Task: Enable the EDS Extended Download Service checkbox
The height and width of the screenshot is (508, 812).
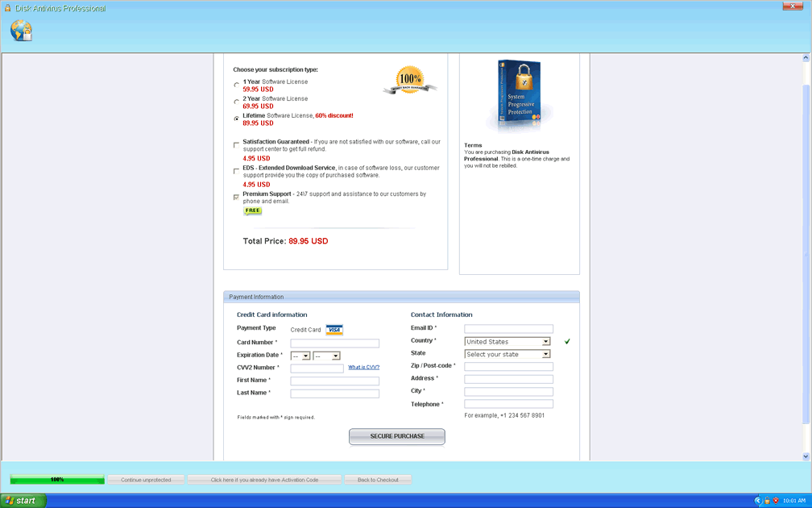Action: [237, 171]
